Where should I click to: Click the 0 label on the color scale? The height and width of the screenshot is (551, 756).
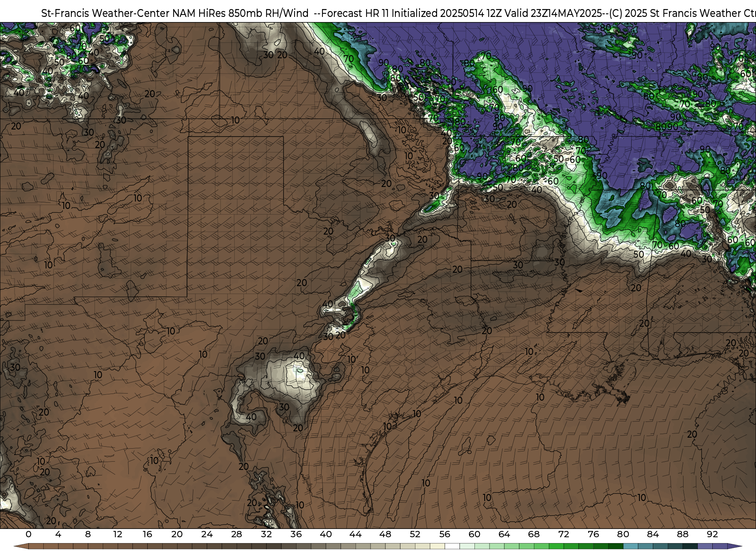pyautogui.click(x=28, y=534)
